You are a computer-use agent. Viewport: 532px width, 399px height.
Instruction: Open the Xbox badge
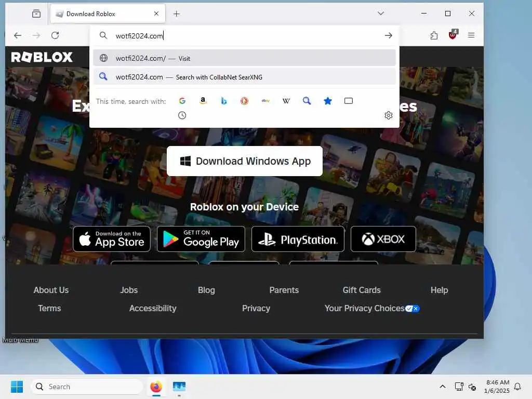tap(383, 239)
